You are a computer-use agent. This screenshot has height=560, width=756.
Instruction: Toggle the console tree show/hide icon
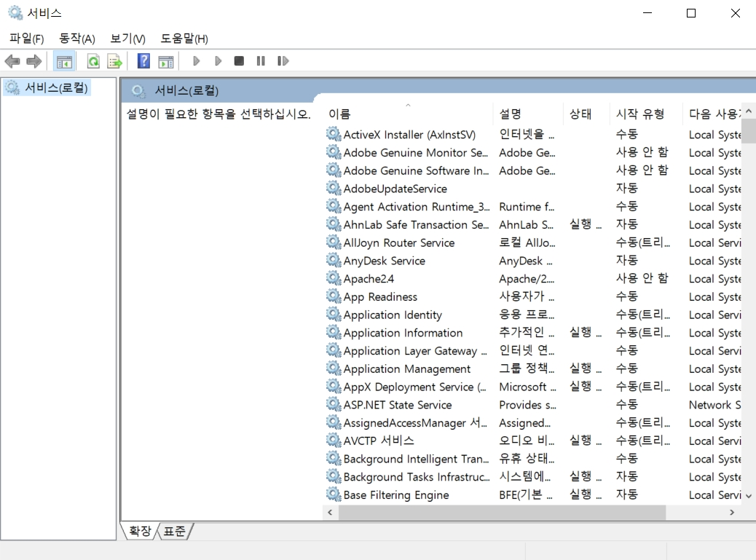coord(64,62)
